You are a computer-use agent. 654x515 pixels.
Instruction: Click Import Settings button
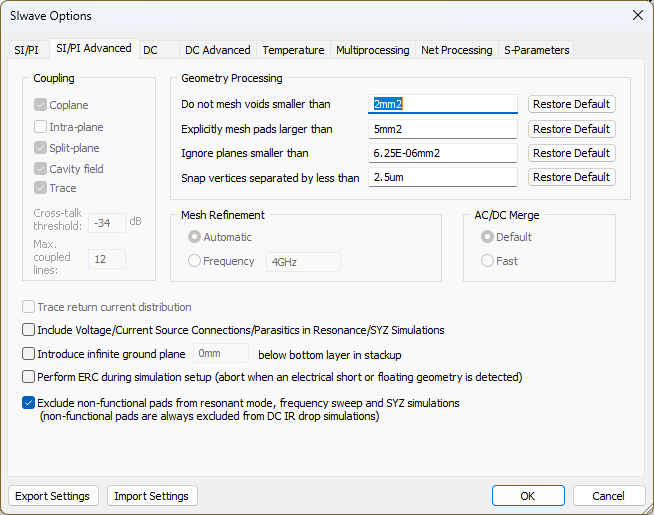click(x=151, y=496)
